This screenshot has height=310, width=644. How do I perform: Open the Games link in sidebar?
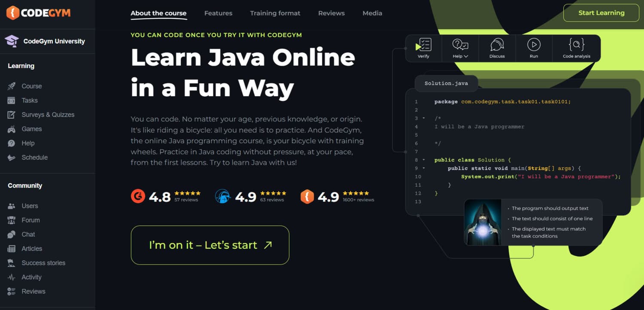32,129
